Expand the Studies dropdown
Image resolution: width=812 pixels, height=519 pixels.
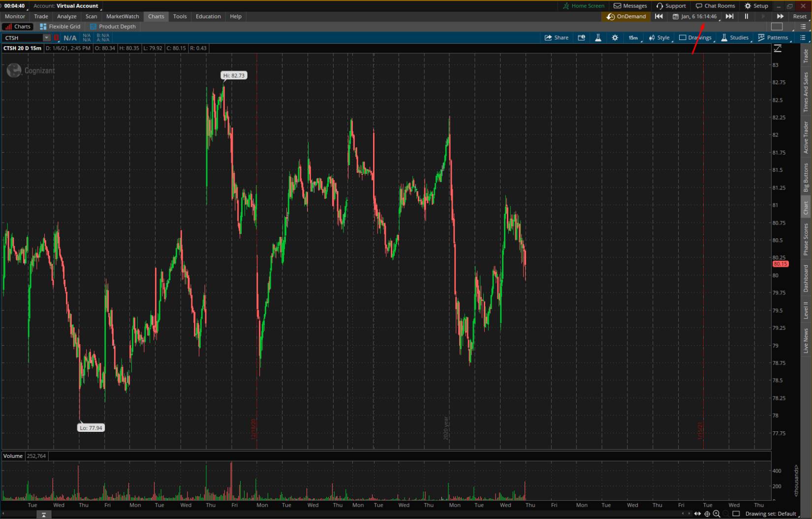735,37
